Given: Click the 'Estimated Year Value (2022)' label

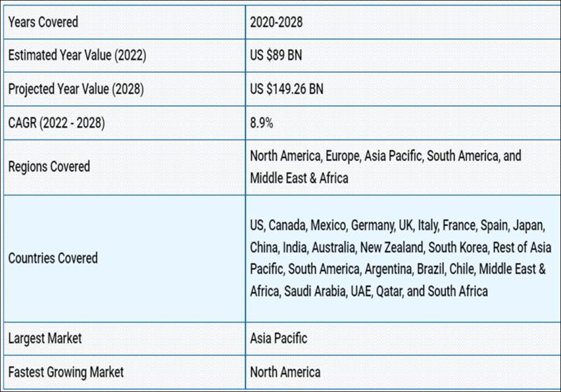Looking at the screenshot, I should [76, 56].
